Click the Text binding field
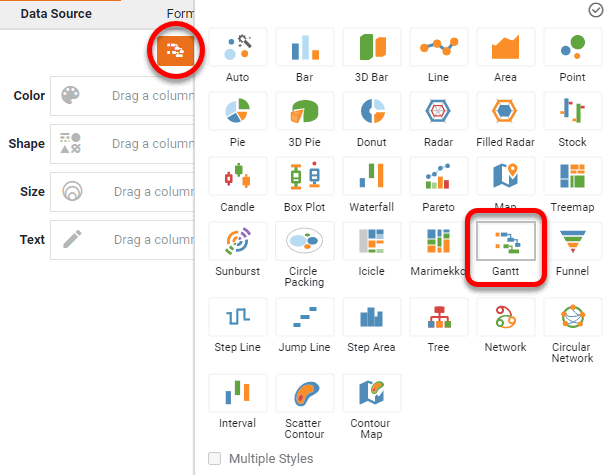This screenshot has height=475, width=614. 122,240
